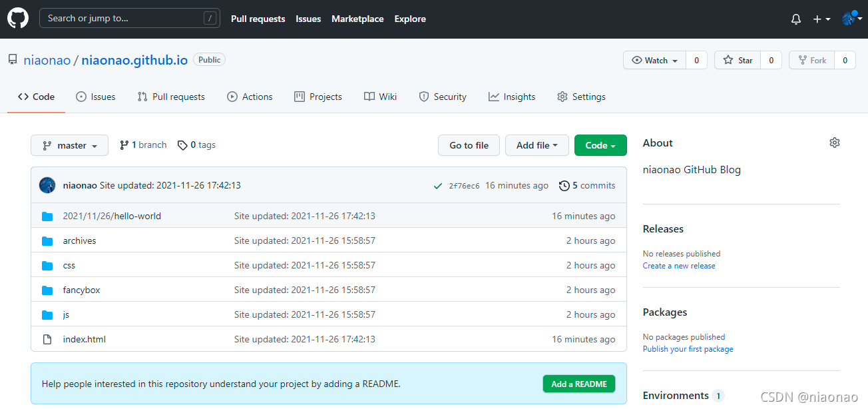Click the 16 minutes ago text for hello-world
Image resolution: width=868 pixels, height=409 pixels.
[584, 216]
